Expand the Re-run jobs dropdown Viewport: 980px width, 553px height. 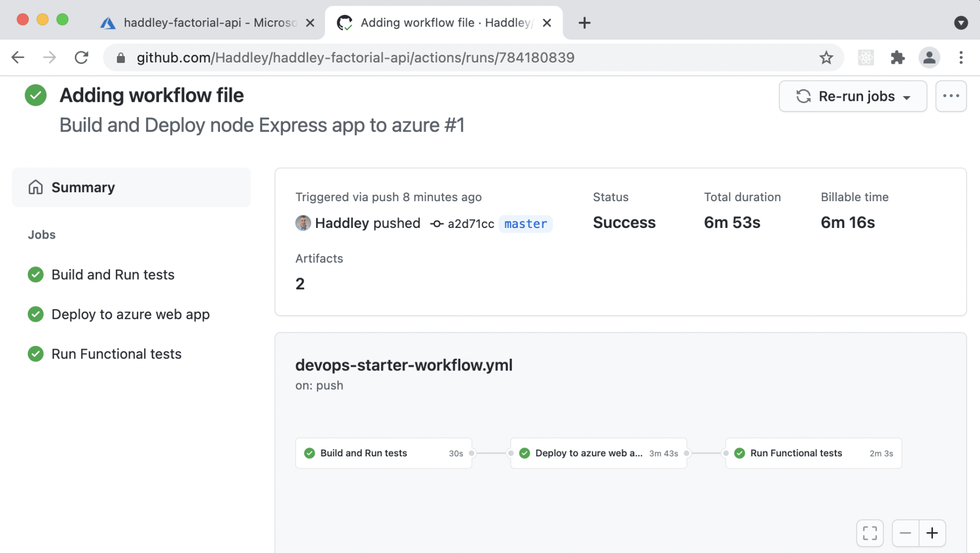(x=852, y=96)
